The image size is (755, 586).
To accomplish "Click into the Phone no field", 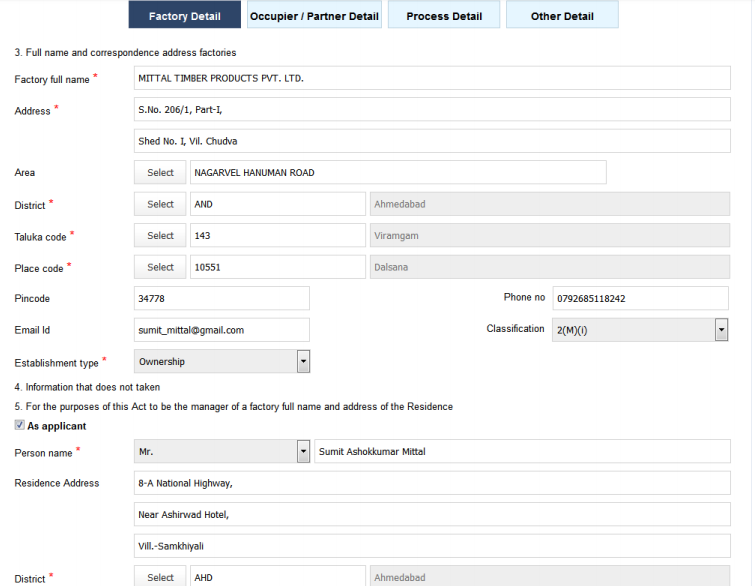I will coord(640,299).
